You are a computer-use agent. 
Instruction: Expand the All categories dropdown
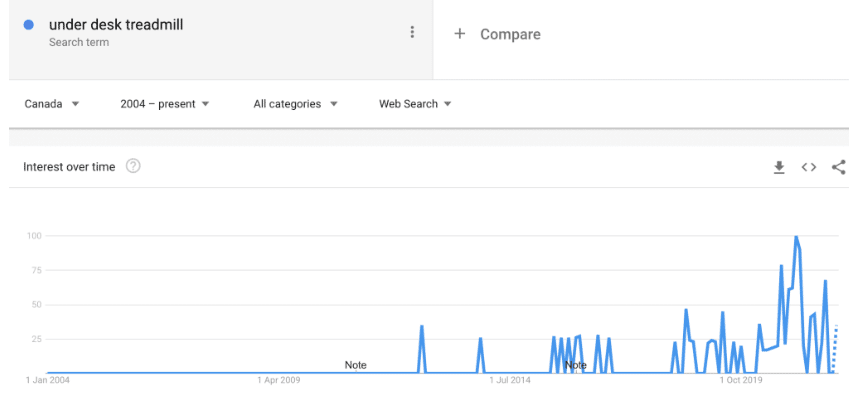tap(295, 104)
